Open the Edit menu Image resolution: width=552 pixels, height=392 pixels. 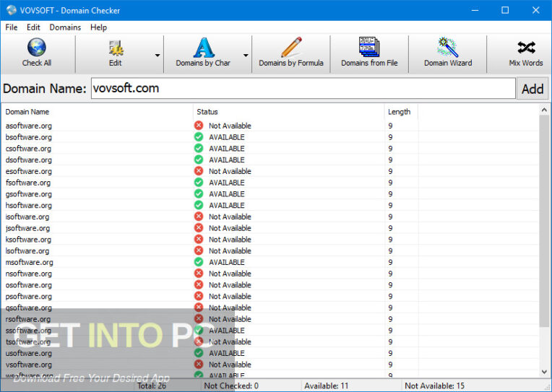[33, 27]
